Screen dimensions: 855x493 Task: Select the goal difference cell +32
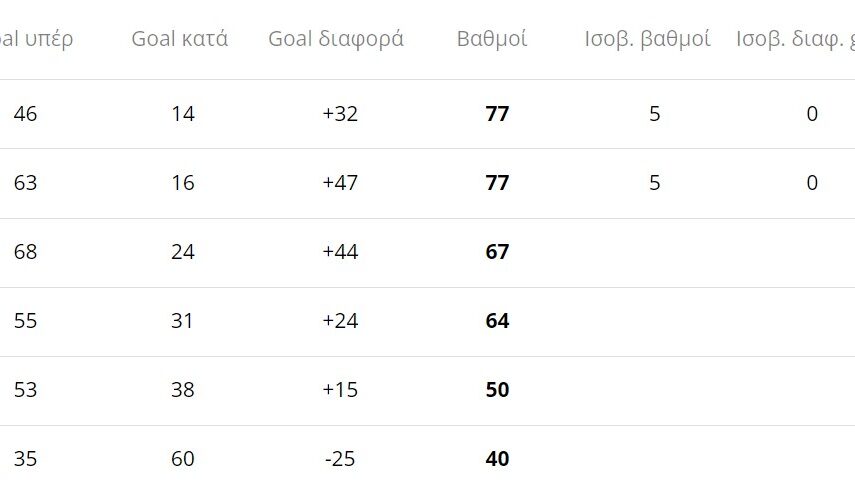(340, 114)
